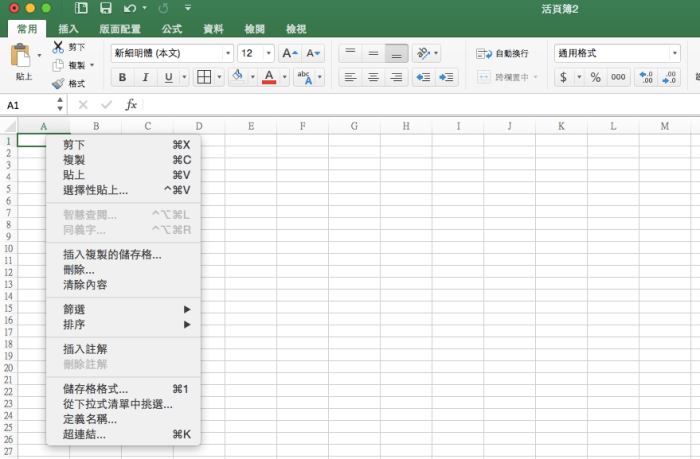Decrease font size with small A icon

pyautogui.click(x=313, y=54)
